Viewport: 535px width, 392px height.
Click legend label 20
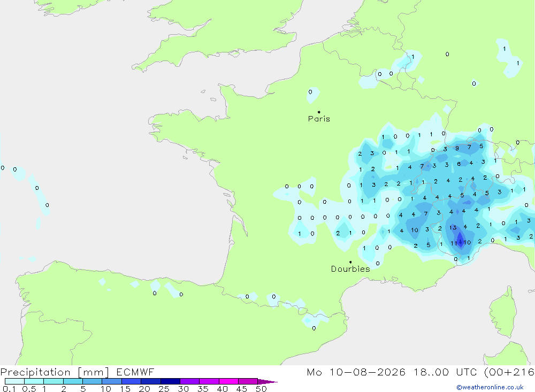(144, 389)
